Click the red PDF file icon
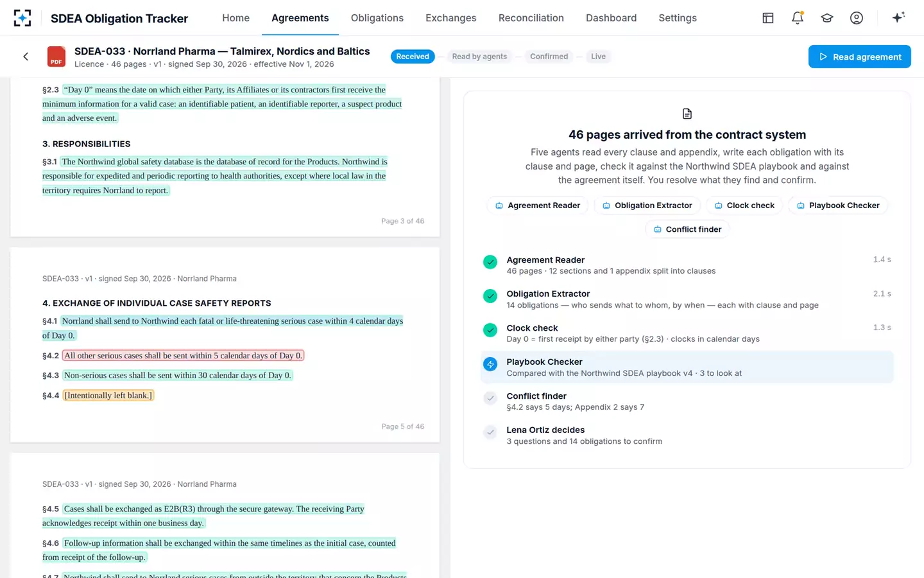The height and width of the screenshot is (578, 924). [x=56, y=57]
